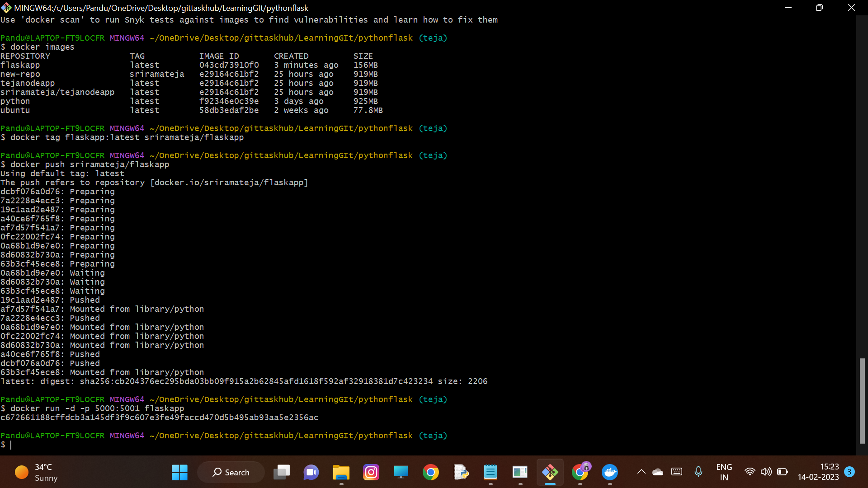This screenshot has height=488, width=868.
Task: Open OneDrive from the system tray
Action: click(x=658, y=472)
